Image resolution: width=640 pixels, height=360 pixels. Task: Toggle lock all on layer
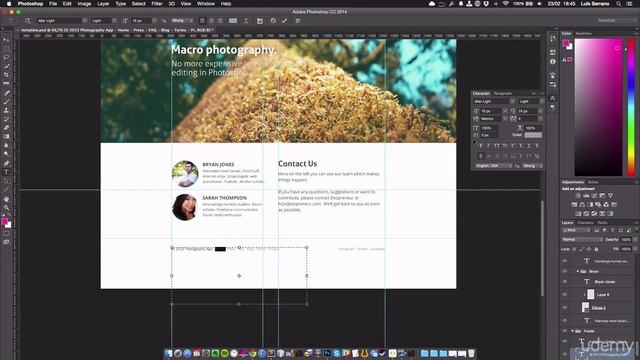[x=596, y=249]
